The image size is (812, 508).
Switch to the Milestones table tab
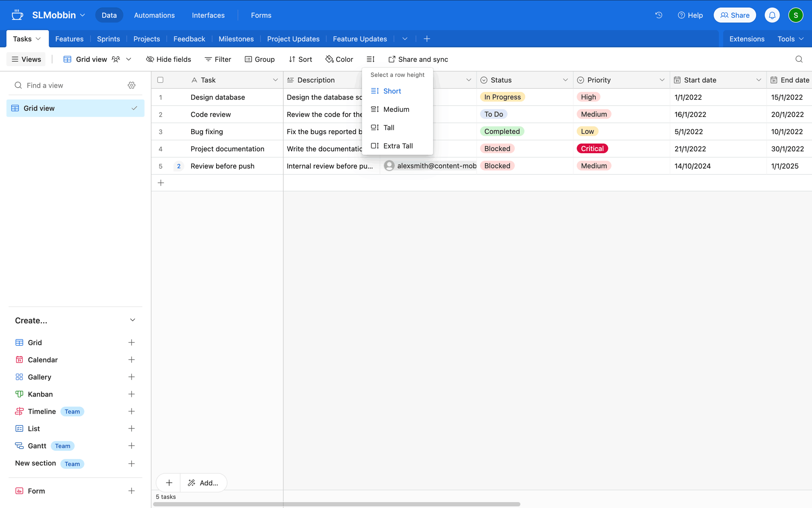[x=236, y=39]
